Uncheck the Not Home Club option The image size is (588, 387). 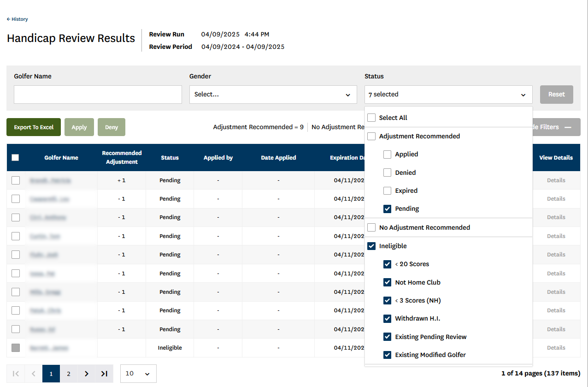coord(388,282)
